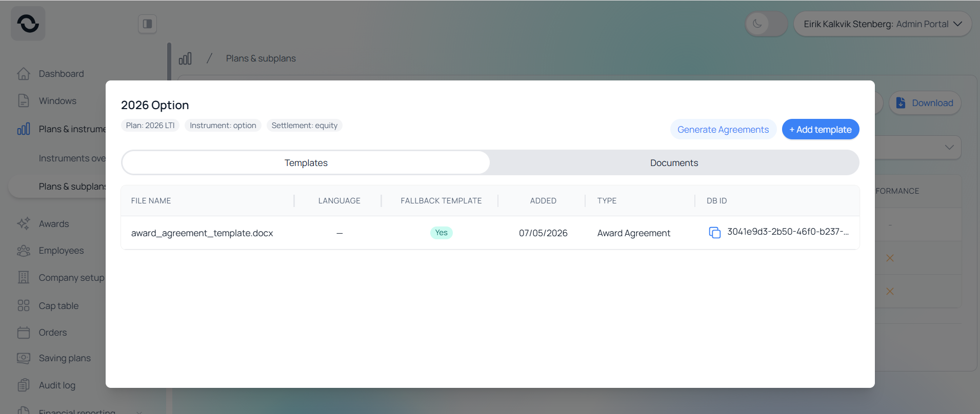Sort by LANGUAGE column header
The width and height of the screenshot is (980, 414).
[339, 201]
